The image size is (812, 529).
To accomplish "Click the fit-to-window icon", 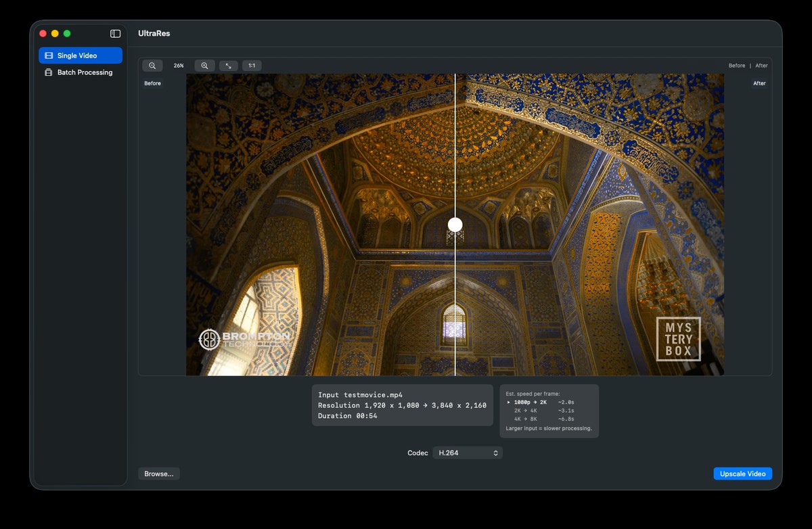I will [x=228, y=65].
